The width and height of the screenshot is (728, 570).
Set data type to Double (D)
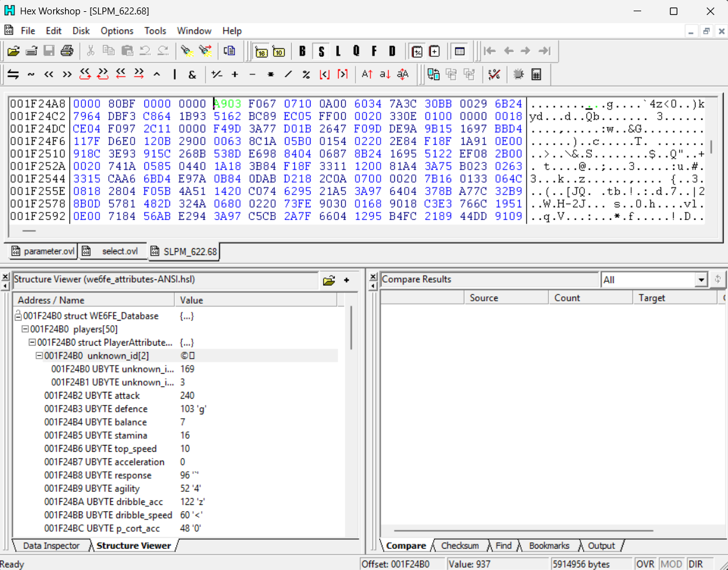click(x=392, y=52)
